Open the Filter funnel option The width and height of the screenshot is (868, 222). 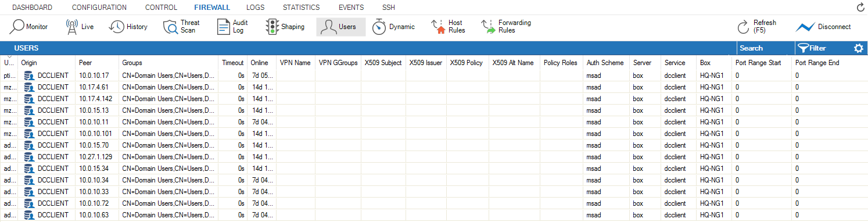click(x=812, y=48)
